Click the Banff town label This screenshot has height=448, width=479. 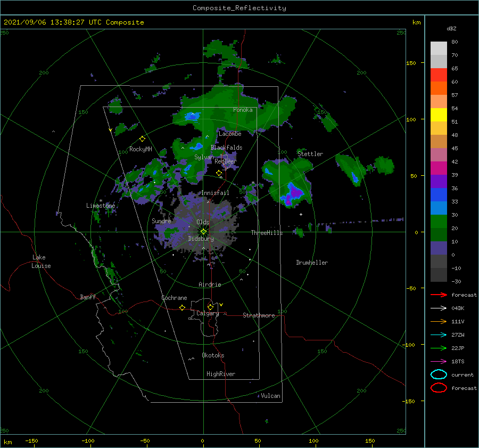pos(88,297)
